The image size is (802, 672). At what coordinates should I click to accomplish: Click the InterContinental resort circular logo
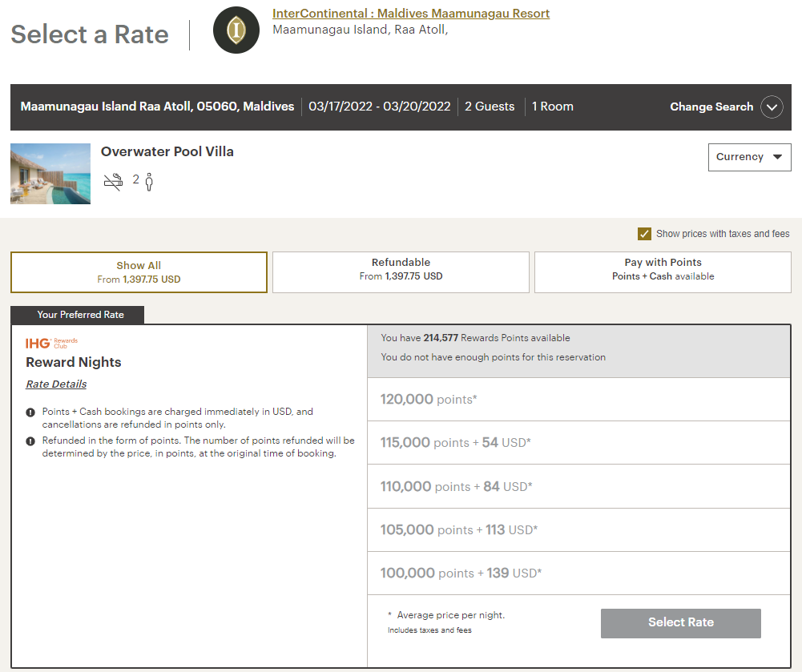point(236,30)
